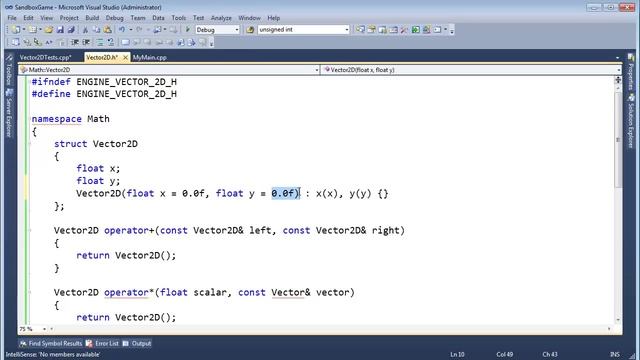Click the Find in Files icon

click(x=250, y=30)
